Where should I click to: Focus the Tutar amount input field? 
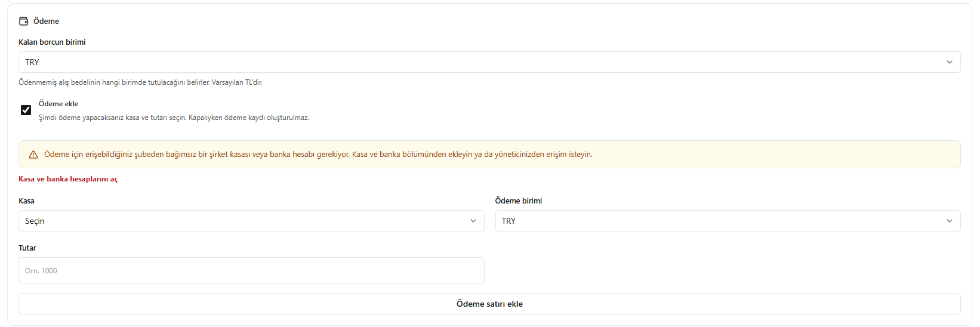[x=251, y=270]
